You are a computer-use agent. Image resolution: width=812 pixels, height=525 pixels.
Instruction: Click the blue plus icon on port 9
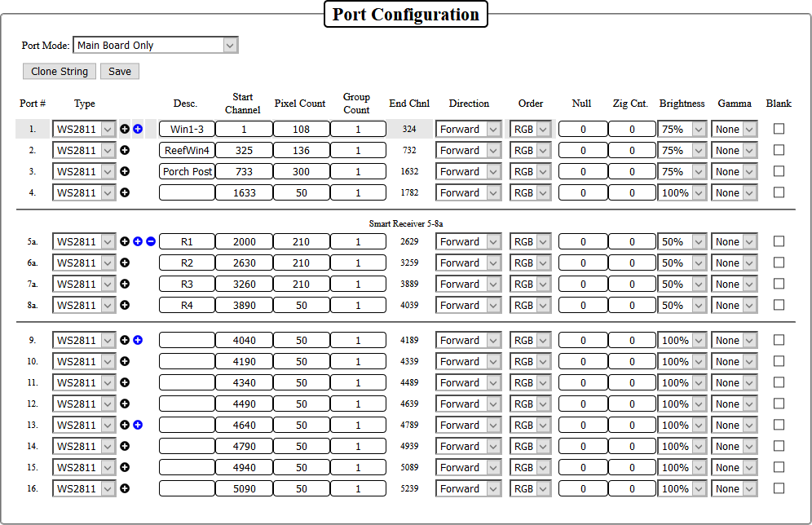tap(138, 340)
